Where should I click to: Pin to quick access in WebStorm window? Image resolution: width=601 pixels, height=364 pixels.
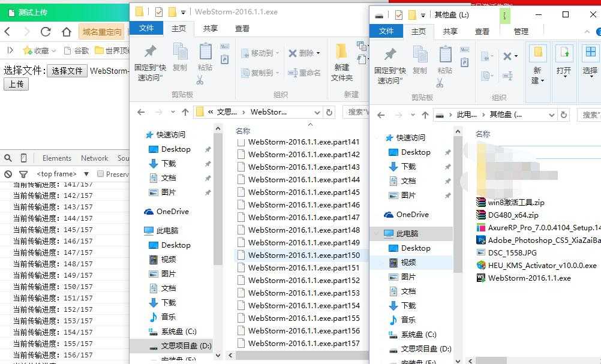pos(150,63)
